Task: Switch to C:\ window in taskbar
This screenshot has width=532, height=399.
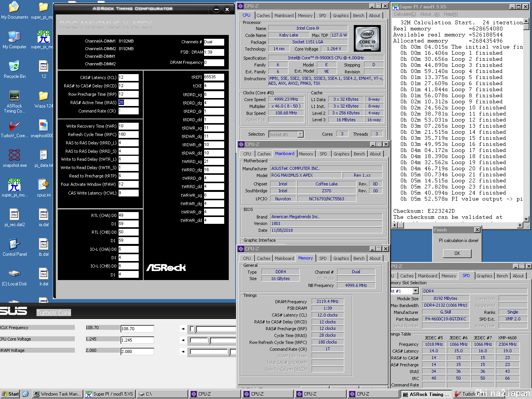Action: tap(162, 394)
